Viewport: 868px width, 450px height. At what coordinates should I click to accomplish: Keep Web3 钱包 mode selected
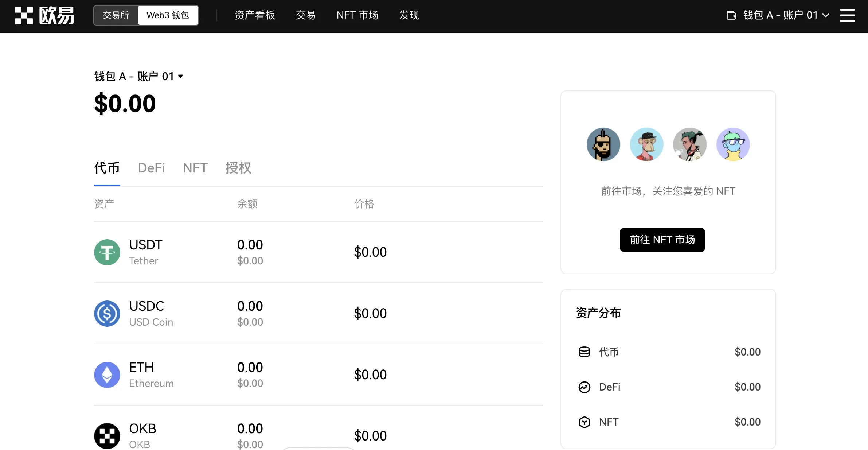click(168, 15)
